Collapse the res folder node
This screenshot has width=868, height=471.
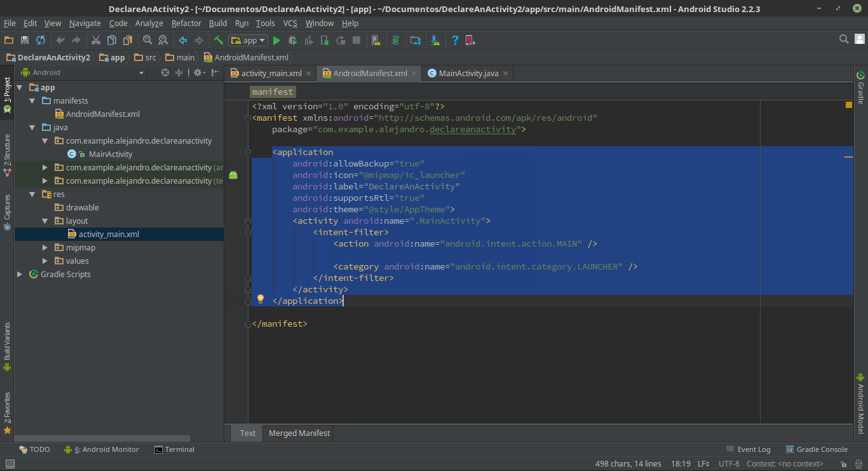click(32, 195)
